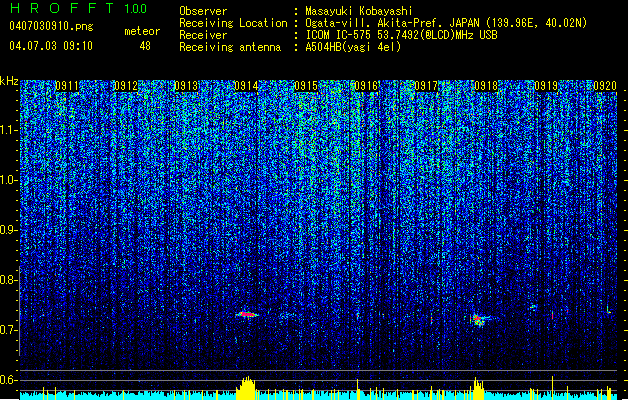629x400 pixels.
Task: Click the 0915 time marker
Action: point(306,86)
